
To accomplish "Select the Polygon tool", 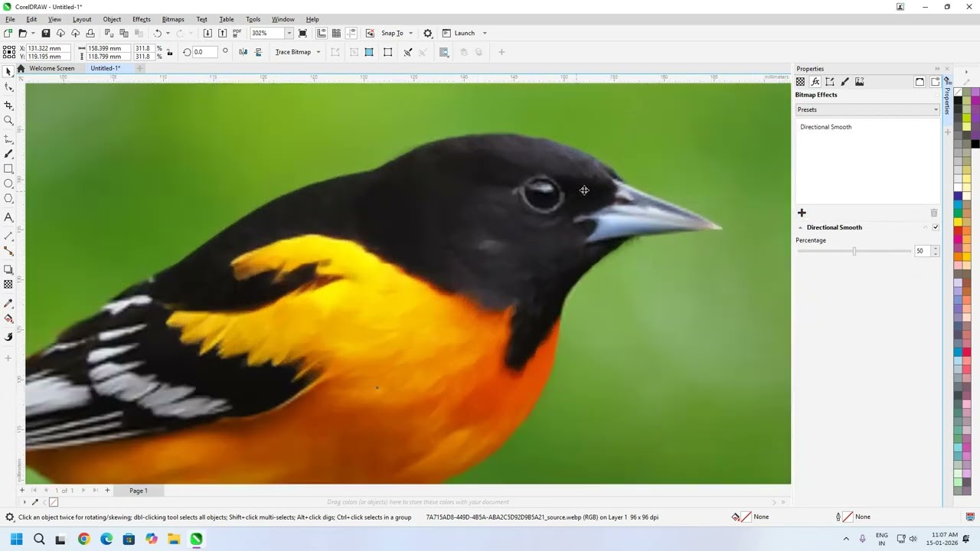I will (x=8, y=199).
